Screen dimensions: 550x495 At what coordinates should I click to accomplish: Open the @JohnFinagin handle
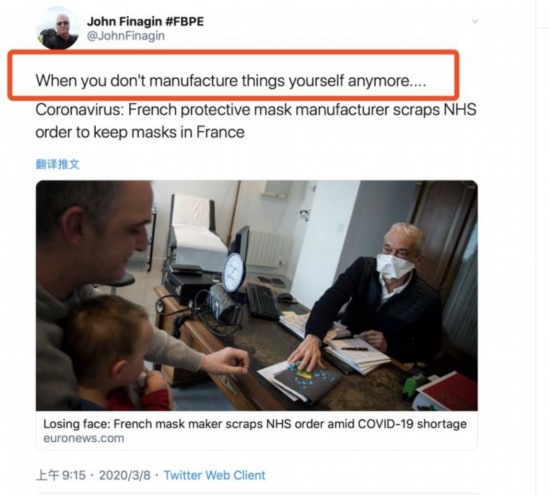[126, 36]
